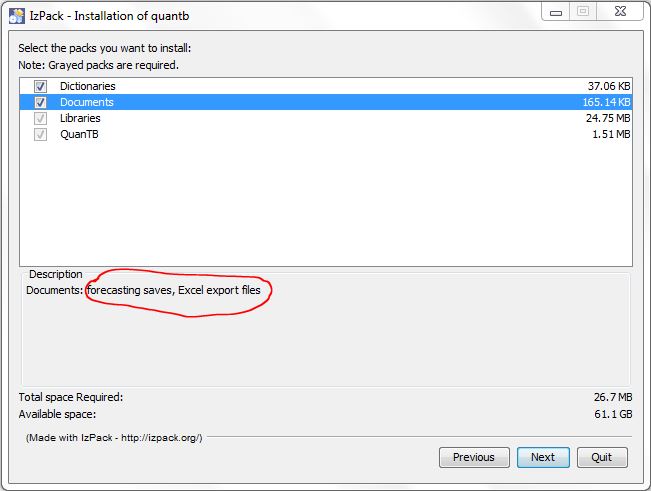The width and height of the screenshot is (651, 491).
Task: Click the 37.06 KB size value
Action: pyautogui.click(x=609, y=86)
